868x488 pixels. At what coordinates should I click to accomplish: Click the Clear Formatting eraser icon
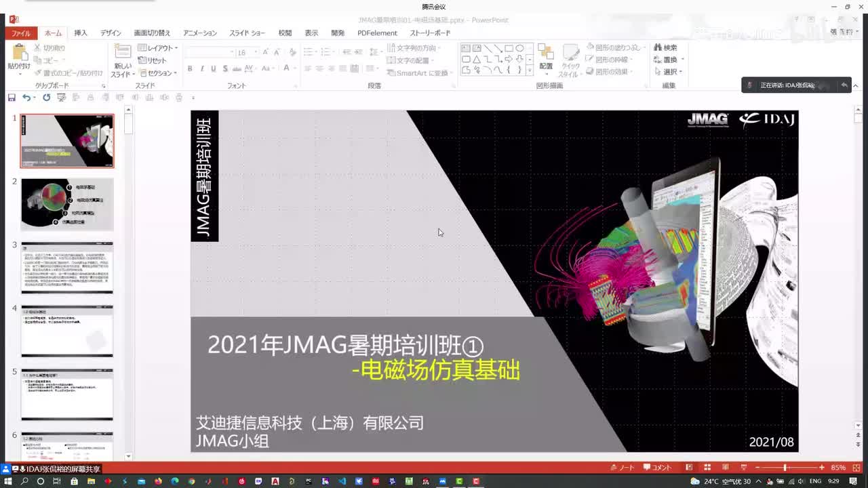292,52
